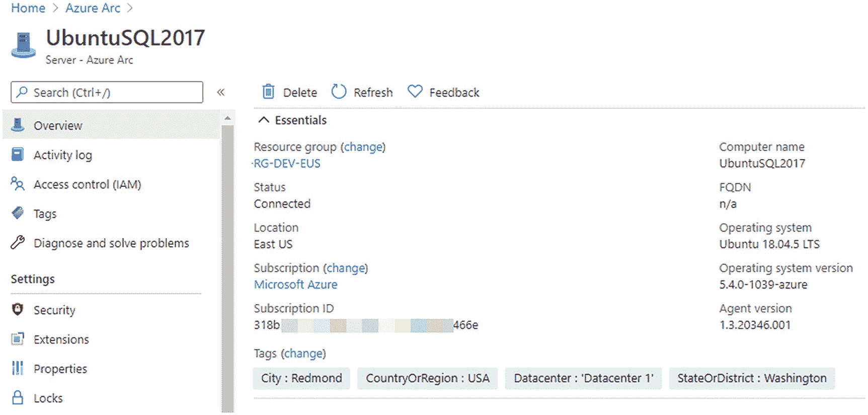Click the Access control people icon
Screen dimensions: 868x415
pos(18,184)
